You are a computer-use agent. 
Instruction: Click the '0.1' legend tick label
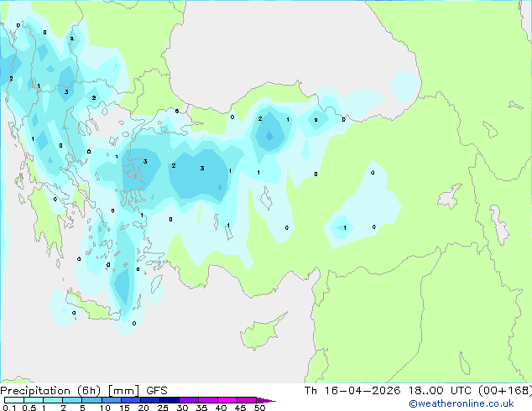9,408
